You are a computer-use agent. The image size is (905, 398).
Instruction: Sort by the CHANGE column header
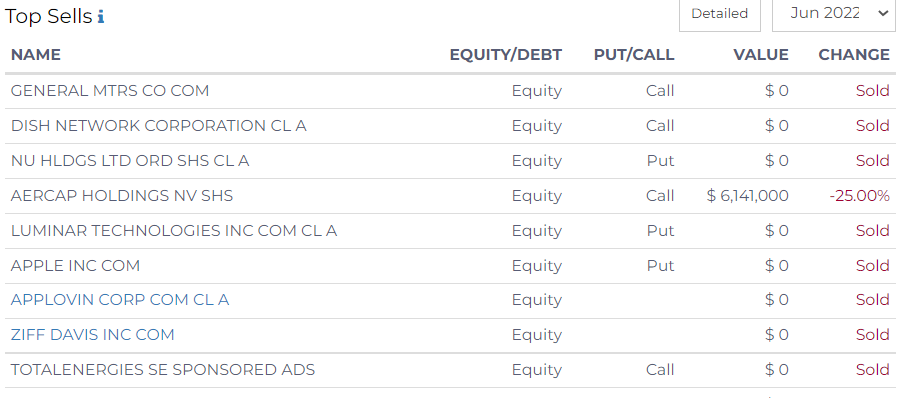[854, 55]
